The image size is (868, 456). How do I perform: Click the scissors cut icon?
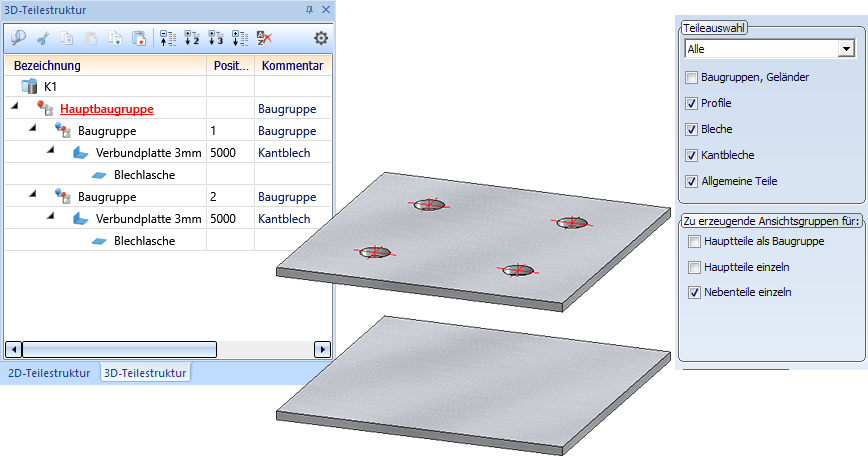(x=43, y=38)
